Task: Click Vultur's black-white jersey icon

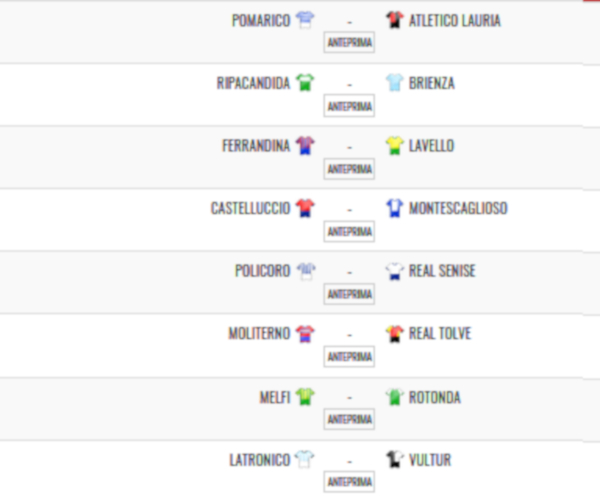Action: tap(395, 459)
